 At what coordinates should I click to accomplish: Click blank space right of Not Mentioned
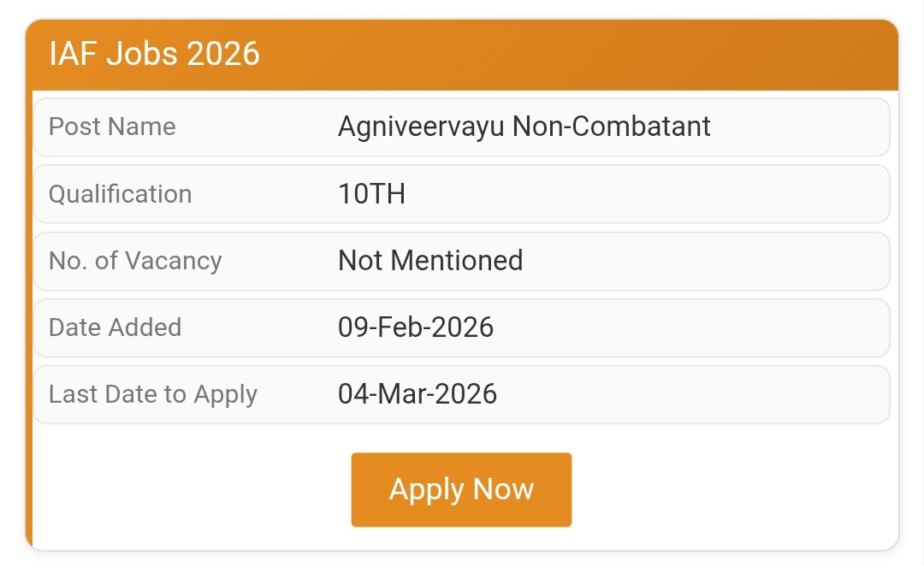click(702, 261)
